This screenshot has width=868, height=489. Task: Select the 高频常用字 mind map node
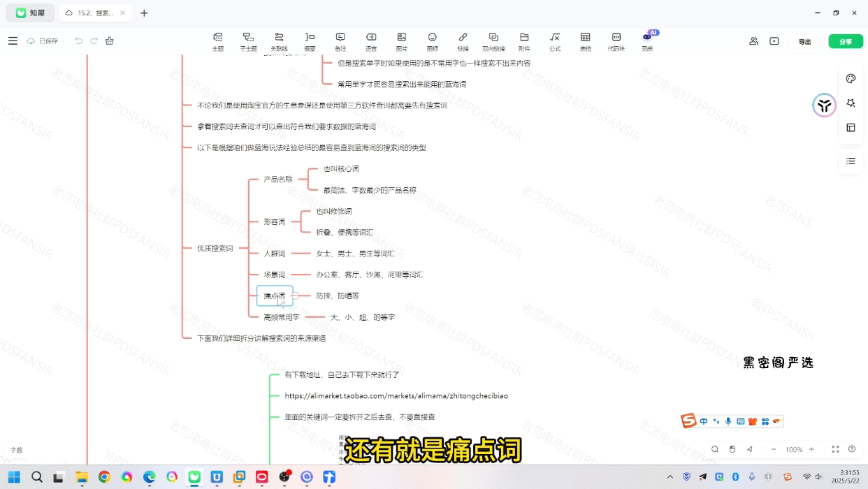click(281, 317)
